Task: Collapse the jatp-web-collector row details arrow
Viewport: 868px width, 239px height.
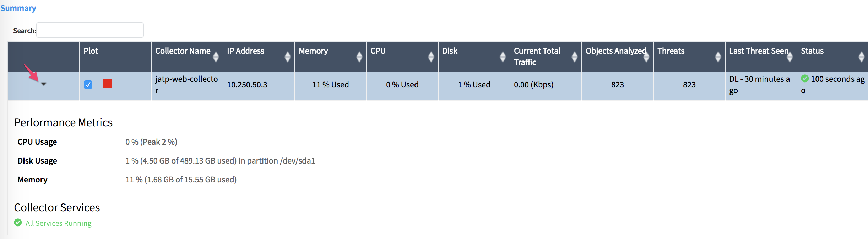Action: pos(44,84)
